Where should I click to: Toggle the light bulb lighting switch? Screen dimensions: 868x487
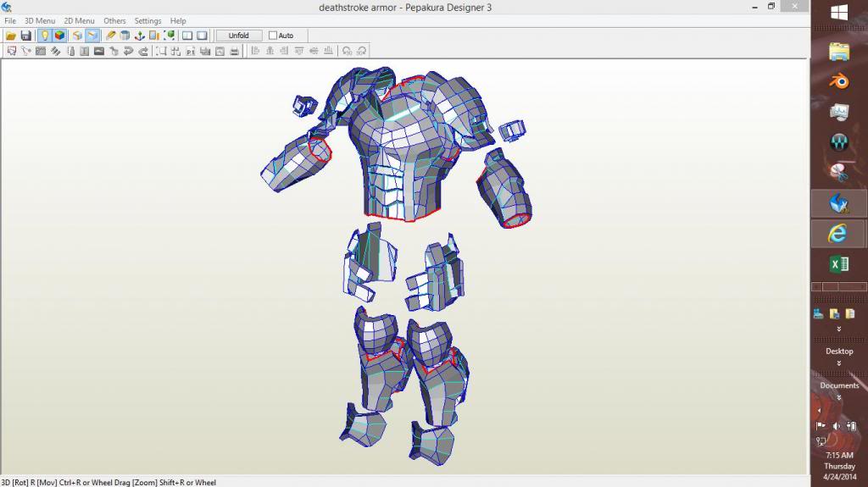(x=44, y=36)
